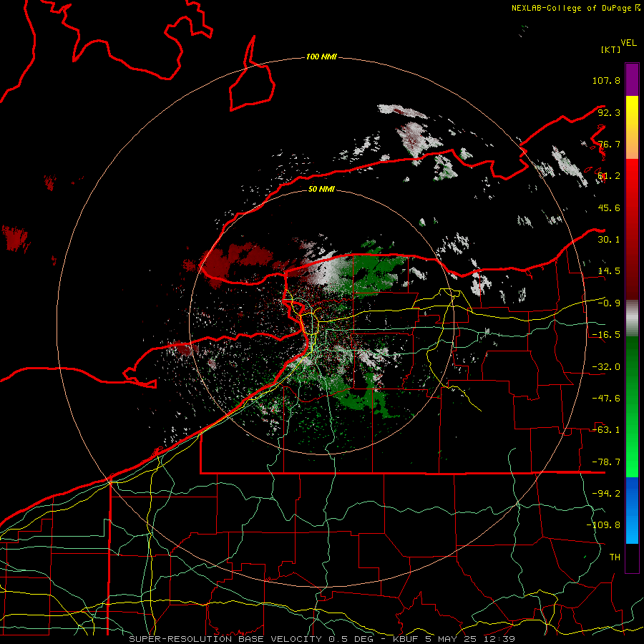Click the -32.0 scale value

pyautogui.click(x=606, y=367)
